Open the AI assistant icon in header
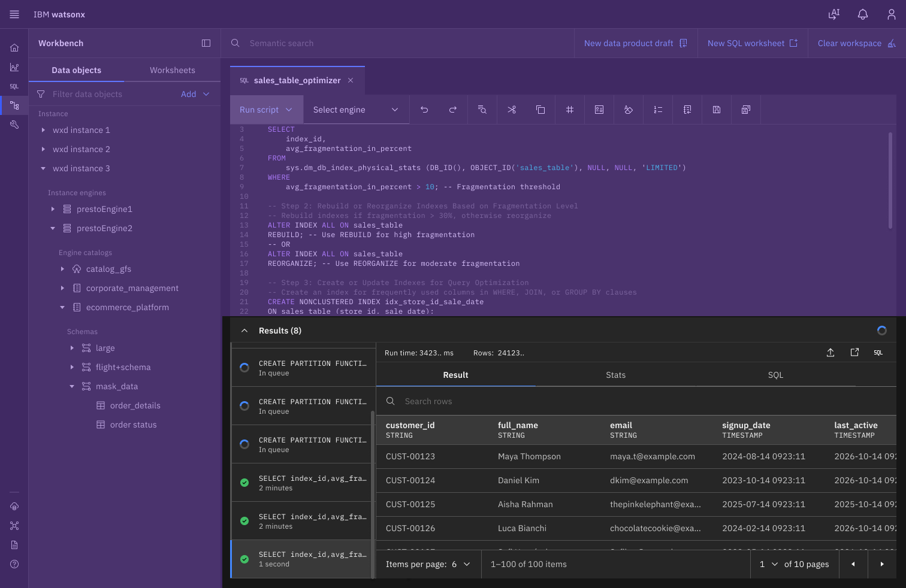Image resolution: width=906 pixels, height=588 pixels. (x=834, y=14)
